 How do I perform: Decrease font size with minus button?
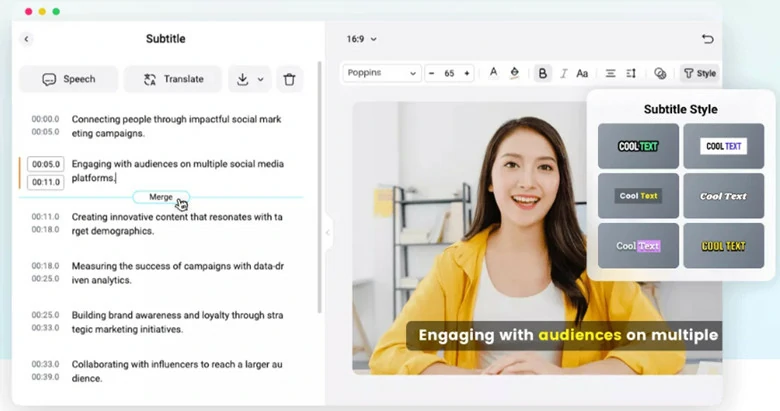coord(432,73)
